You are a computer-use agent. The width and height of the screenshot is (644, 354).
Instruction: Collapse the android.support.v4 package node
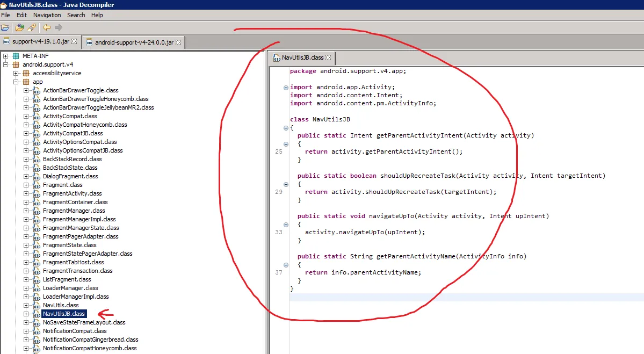click(x=6, y=64)
